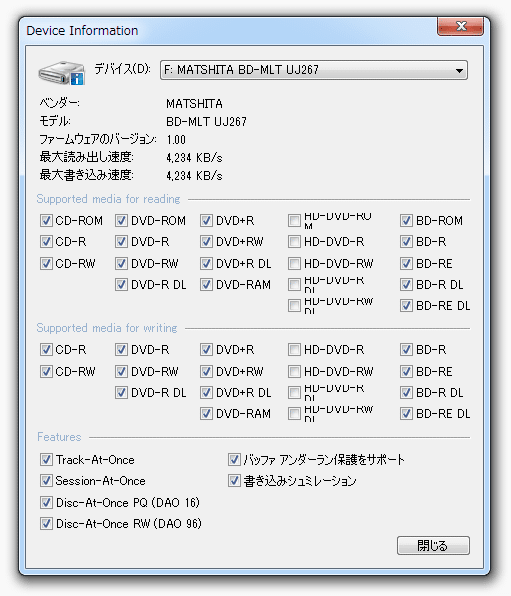Toggle HD-DVD-R DL checkbox under reading media

click(x=294, y=284)
